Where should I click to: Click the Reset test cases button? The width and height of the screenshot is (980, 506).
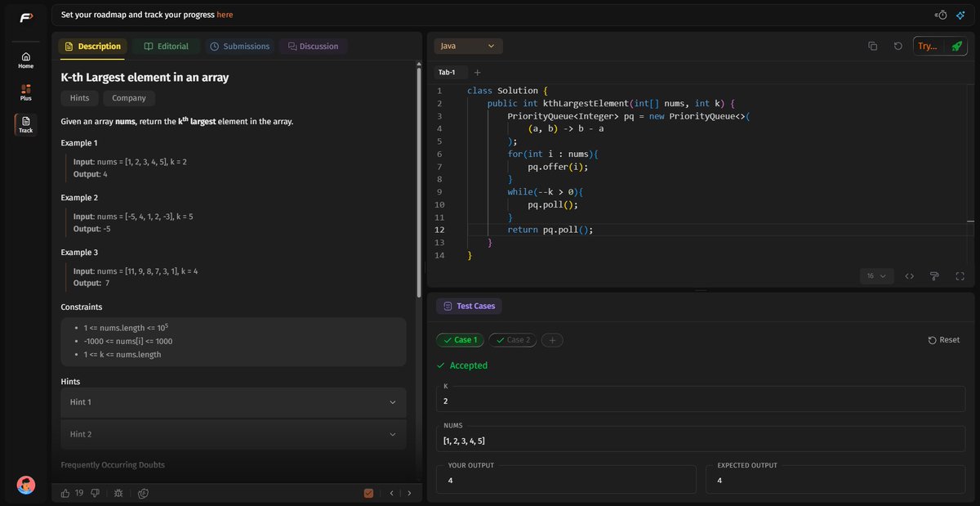pyautogui.click(x=944, y=340)
